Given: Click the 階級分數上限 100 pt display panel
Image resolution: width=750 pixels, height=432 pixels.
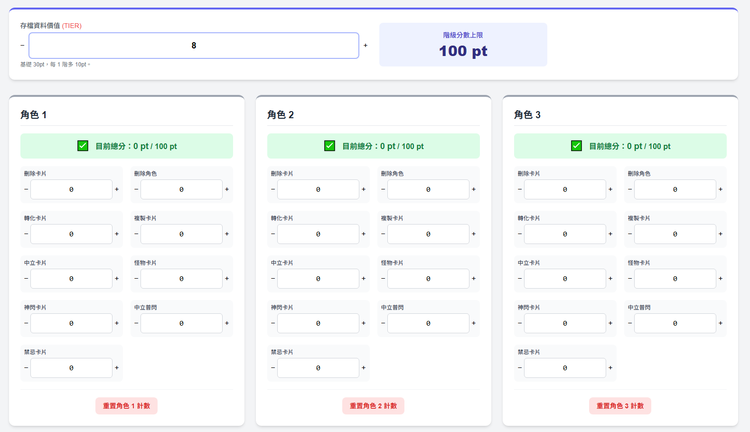Looking at the screenshot, I should pos(463,45).
